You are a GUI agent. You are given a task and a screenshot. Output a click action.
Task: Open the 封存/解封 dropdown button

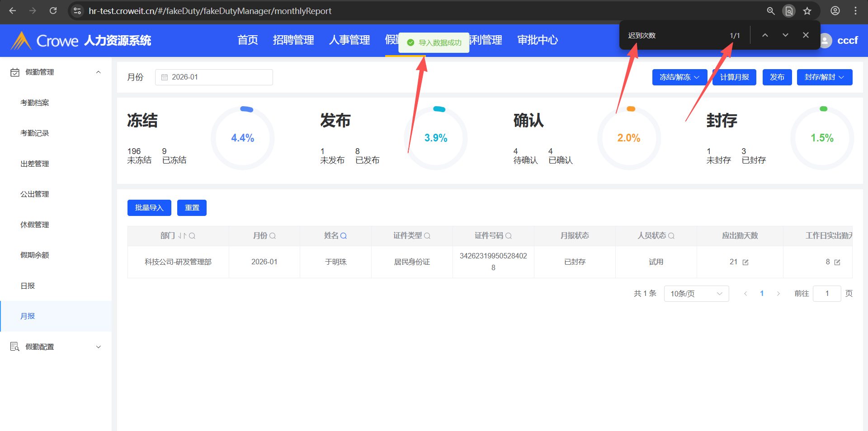point(825,77)
